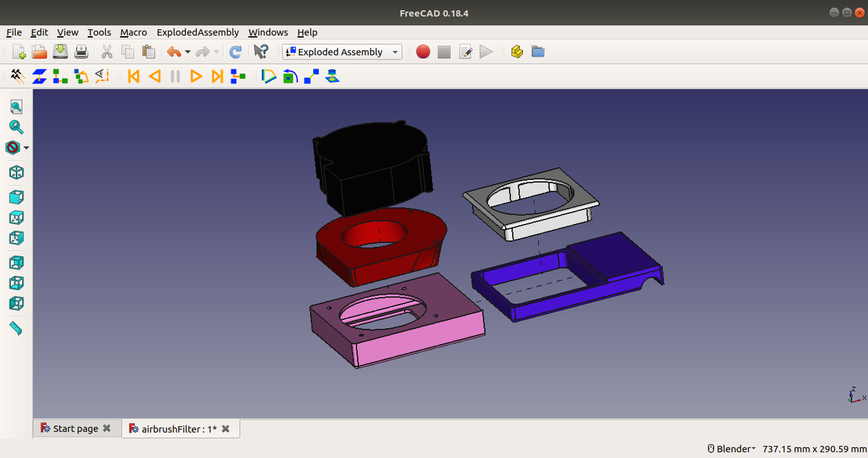Image resolution: width=868 pixels, height=458 pixels.
Task: Save the active document
Action: pos(60,52)
